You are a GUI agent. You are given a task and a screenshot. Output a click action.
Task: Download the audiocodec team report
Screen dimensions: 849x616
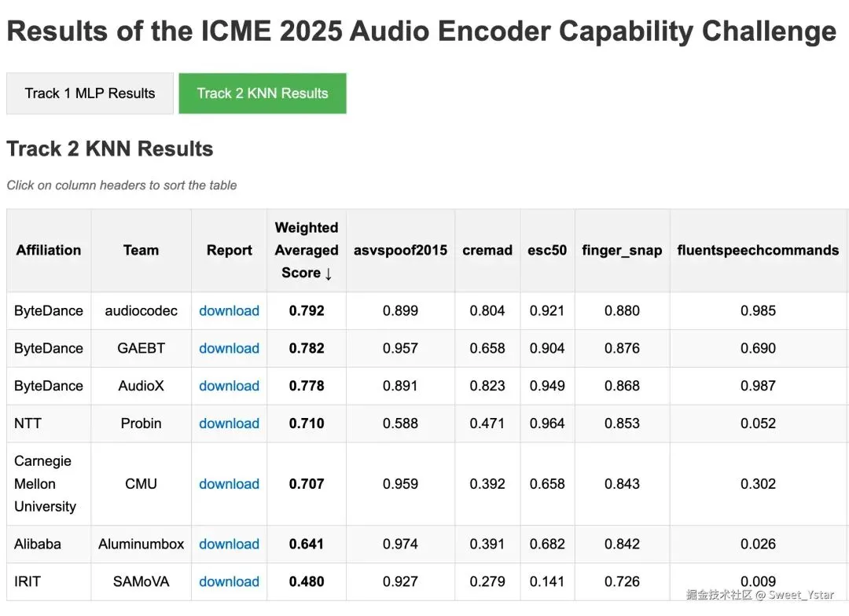point(229,310)
